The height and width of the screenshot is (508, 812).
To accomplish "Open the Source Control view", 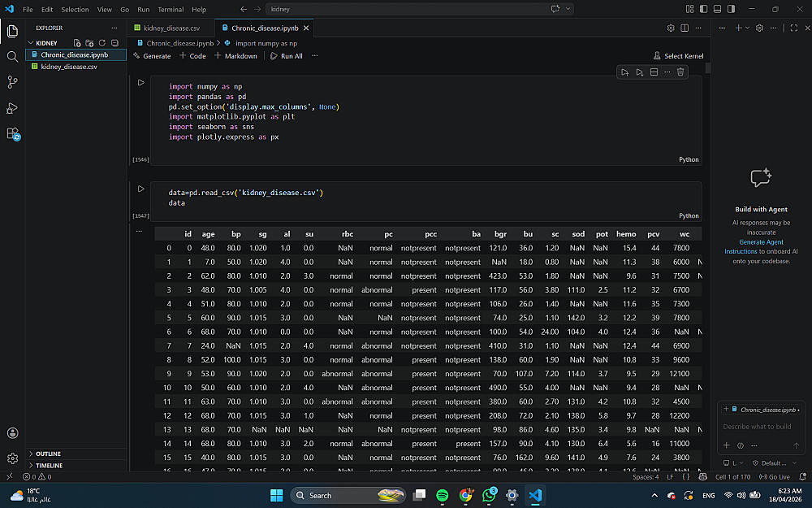I will click(12, 82).
